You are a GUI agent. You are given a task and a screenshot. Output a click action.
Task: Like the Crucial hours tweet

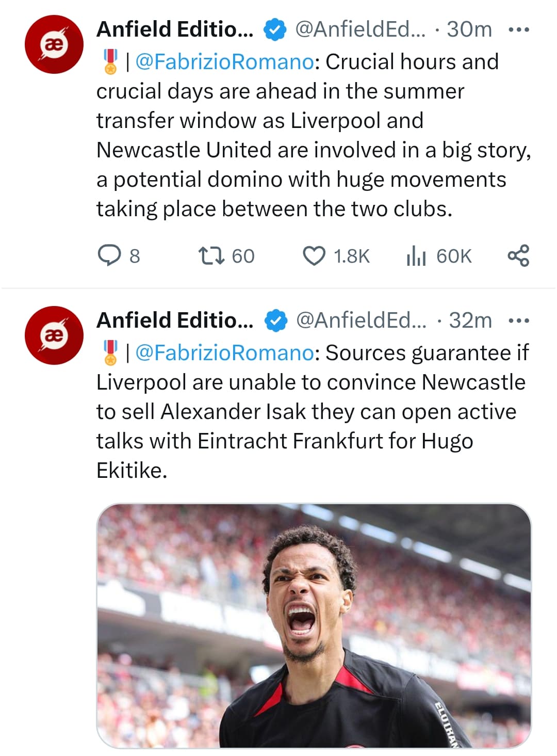pyautogui.click(x=314, y=255)
